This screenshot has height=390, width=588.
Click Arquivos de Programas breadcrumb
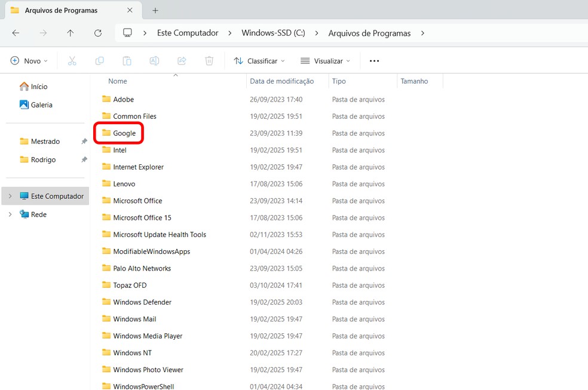(x=369, y=33)
